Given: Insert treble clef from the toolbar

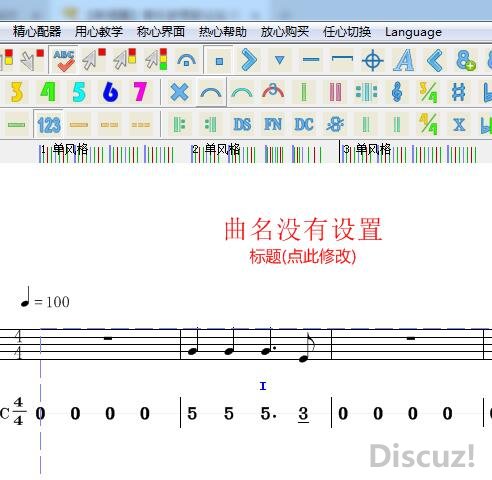Looking at the screenshot, I should click(397, 92).
